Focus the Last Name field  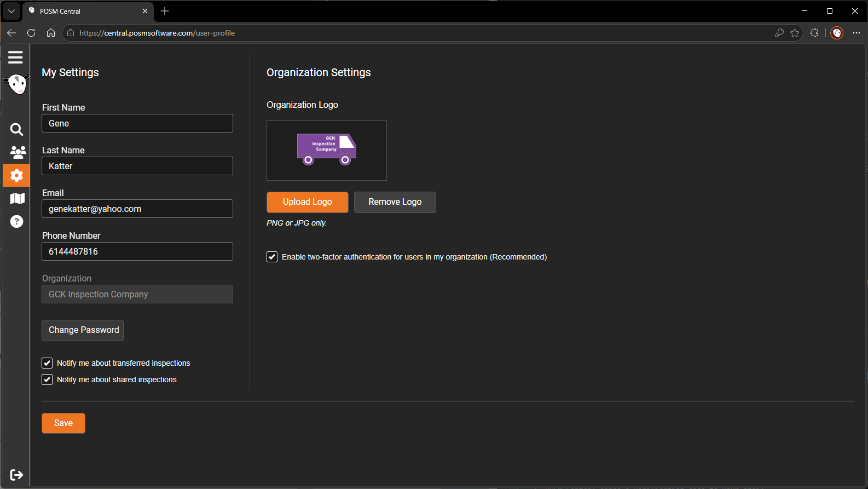pyautogui.click(x=137, y=166)
